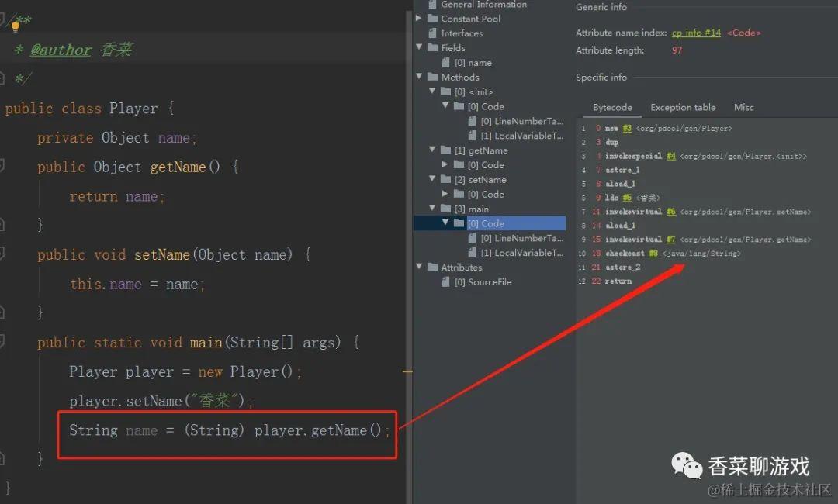Image resolution: width=838 pixels, height=504 pixels.
Task: Switch to the Exception table tab
Action: click(683, 107)
